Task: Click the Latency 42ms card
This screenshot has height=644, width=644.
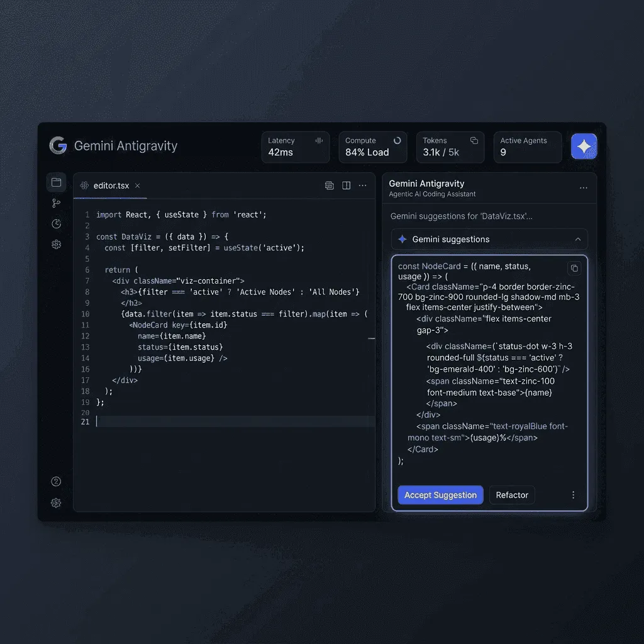Action: point(296,147)
